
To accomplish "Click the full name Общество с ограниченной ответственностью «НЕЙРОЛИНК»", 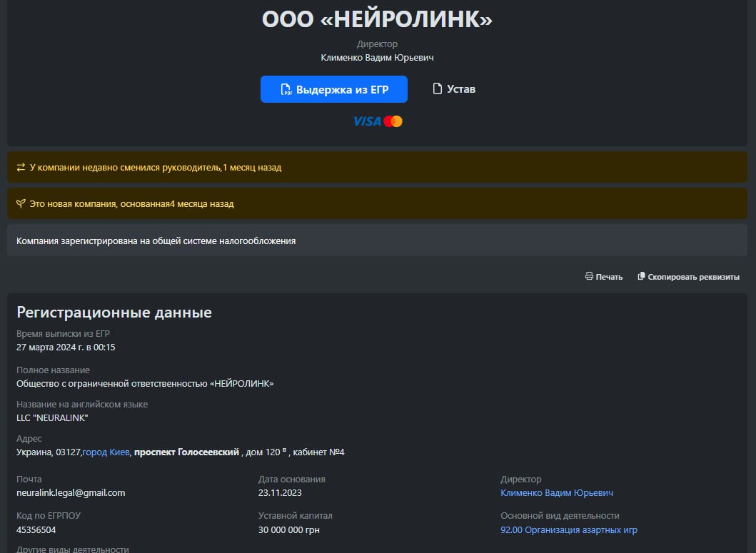I will tap(145, 384).
